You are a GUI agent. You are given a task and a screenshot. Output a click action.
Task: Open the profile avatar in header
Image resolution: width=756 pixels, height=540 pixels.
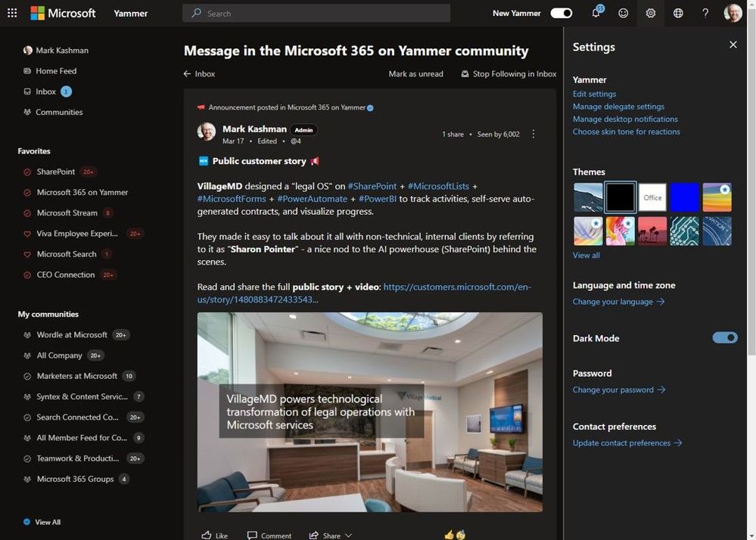[733, 13]
